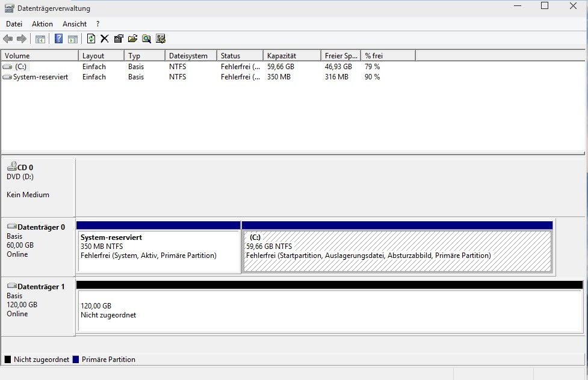
Task: Toggle the console tree pane icon
Action: point(40,39)
